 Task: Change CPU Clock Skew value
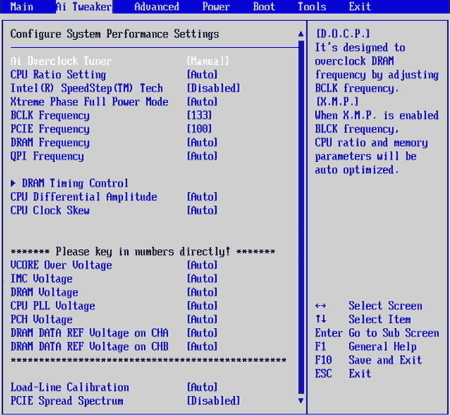click(x=202, y=211)
